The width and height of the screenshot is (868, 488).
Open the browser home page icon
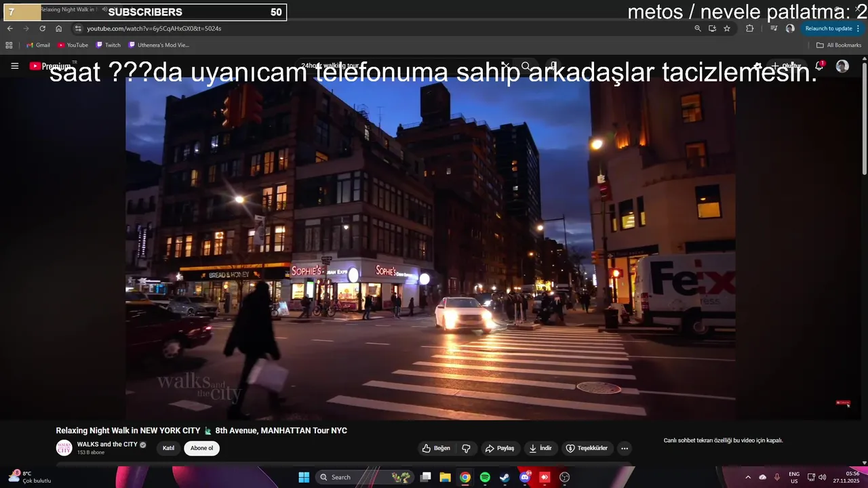pos(58,28)
